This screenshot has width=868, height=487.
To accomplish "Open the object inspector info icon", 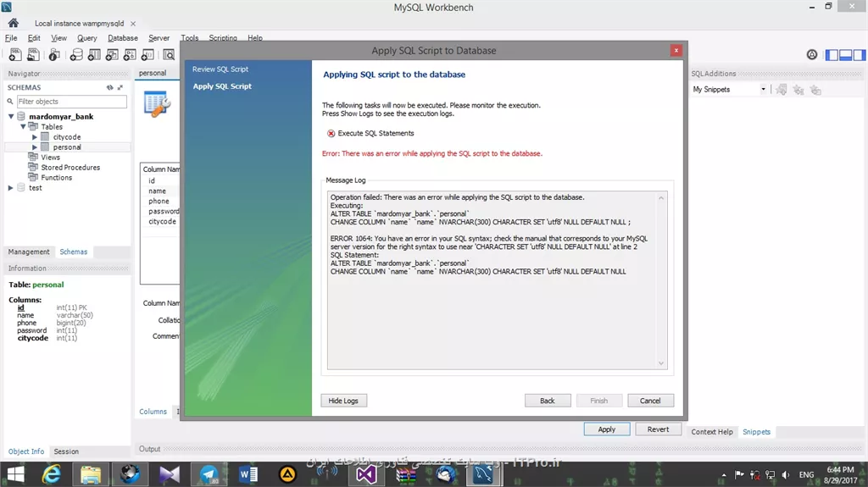I will [53, 54].
